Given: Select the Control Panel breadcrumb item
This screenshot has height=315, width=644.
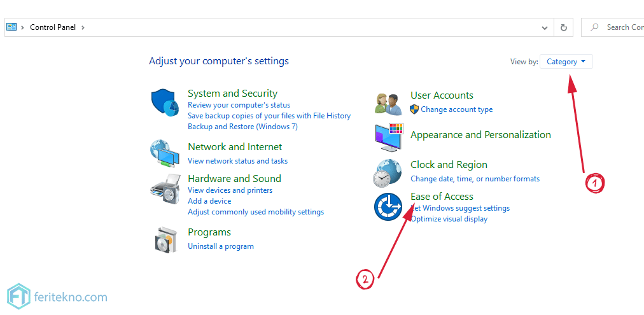Looking at the screenshot, I should coord(53,27).
